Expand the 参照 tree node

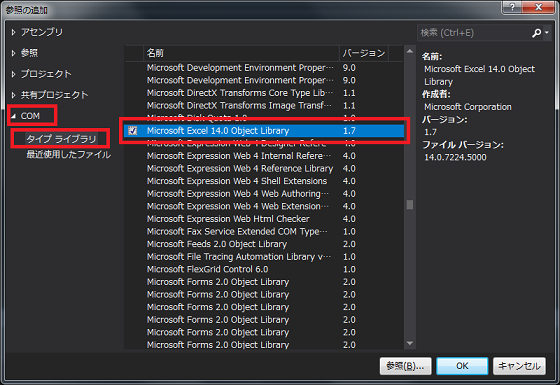pyautogui.click(x=13, y=53)
